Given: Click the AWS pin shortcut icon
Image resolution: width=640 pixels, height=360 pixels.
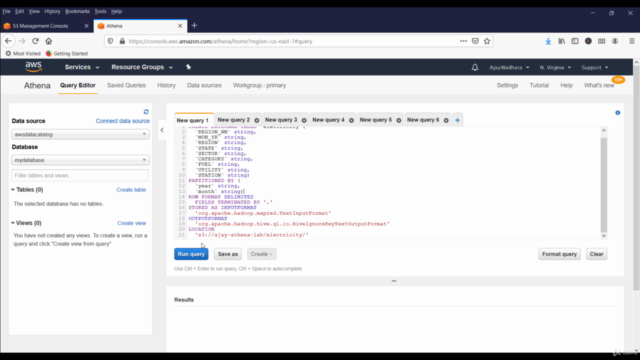Looking at the screenshot, I should [188, 67].
